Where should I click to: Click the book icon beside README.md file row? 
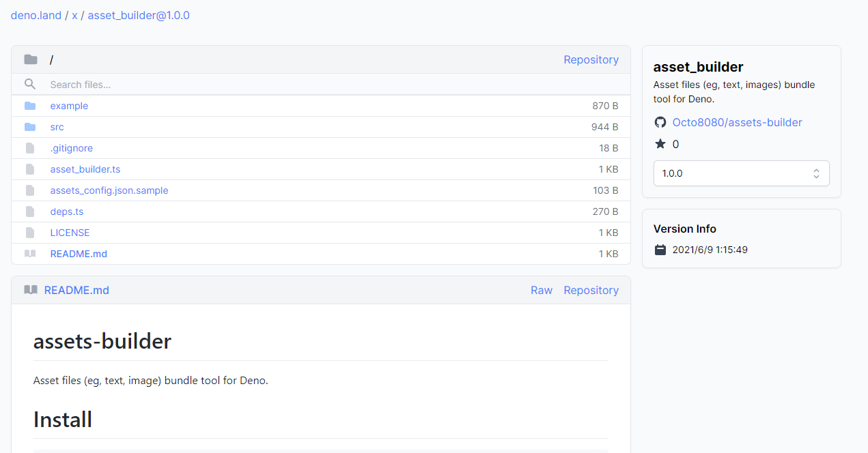(30, 254)
